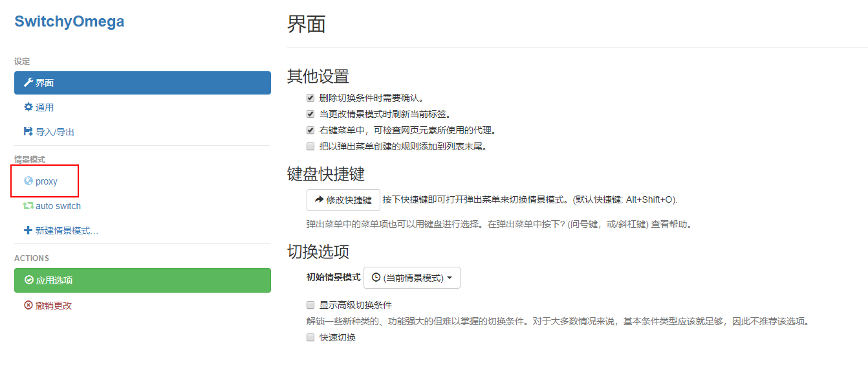Click the SwitchyOmega title link
Screen dimensions: 868x371
pos(69,21)
